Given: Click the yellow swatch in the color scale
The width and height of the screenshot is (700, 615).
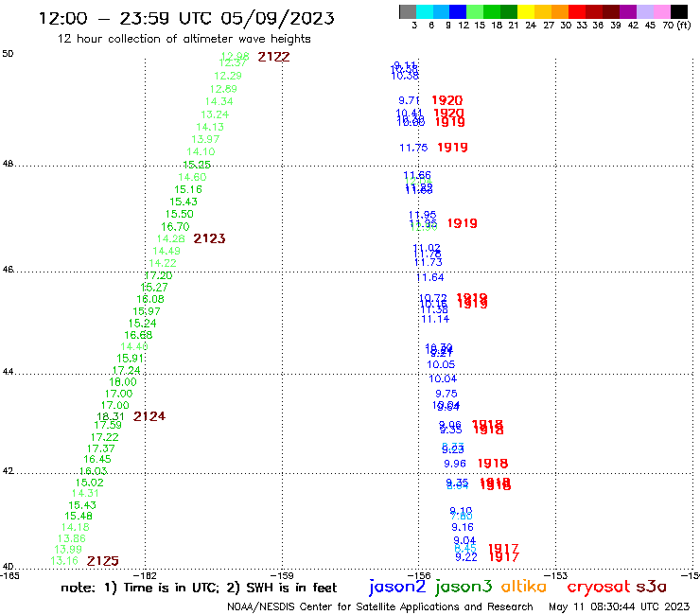Looking at the screenshot, I should (x=526, y=11).
